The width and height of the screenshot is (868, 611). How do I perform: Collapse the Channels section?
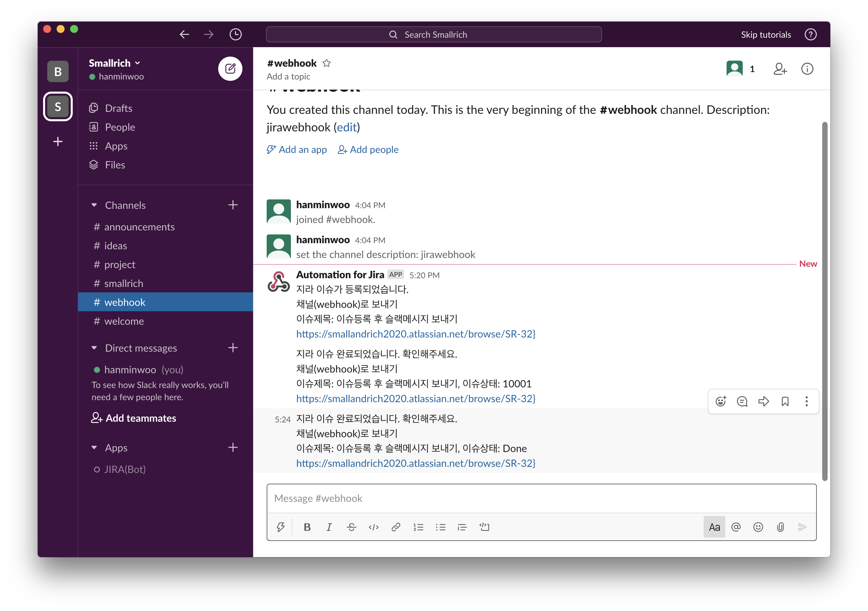point(94,205)
